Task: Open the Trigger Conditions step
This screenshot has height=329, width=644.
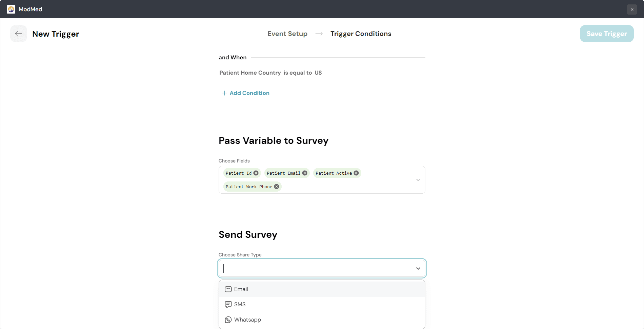Action: click(361, 34)
